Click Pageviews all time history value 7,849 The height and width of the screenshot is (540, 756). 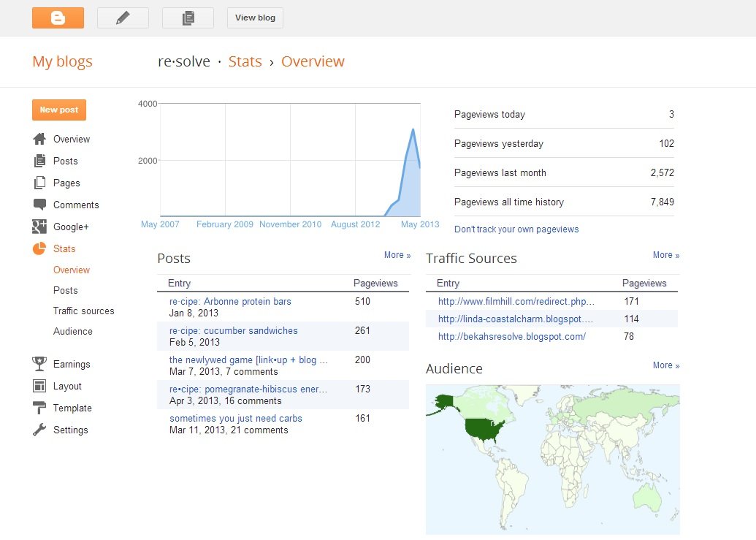coord(662,202)
